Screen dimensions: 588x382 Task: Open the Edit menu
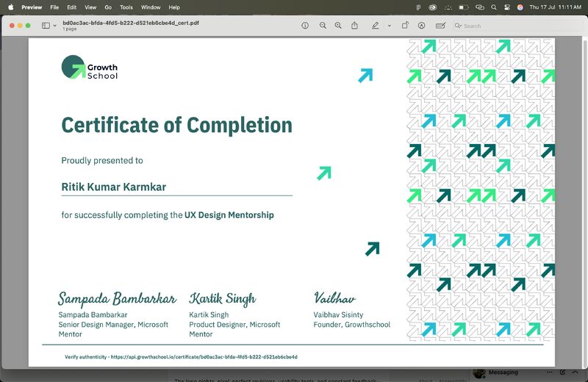(71, 7)
